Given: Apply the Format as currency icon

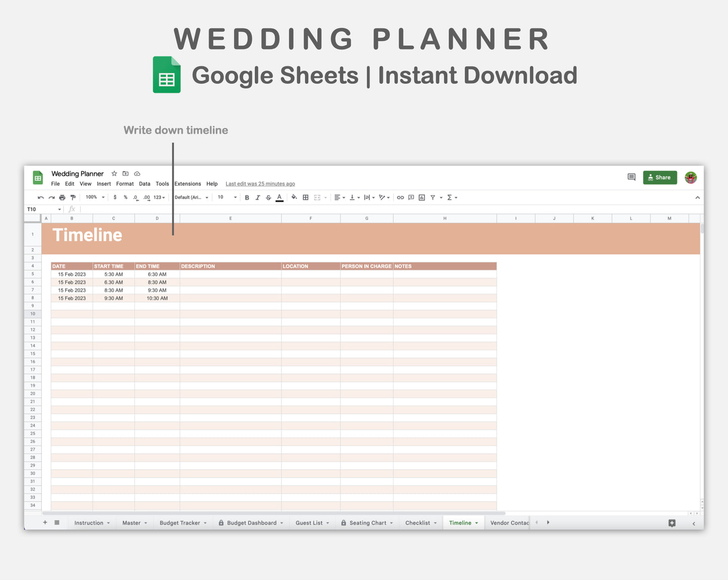Looking at the screenshot, I should [x=115, y=197].
